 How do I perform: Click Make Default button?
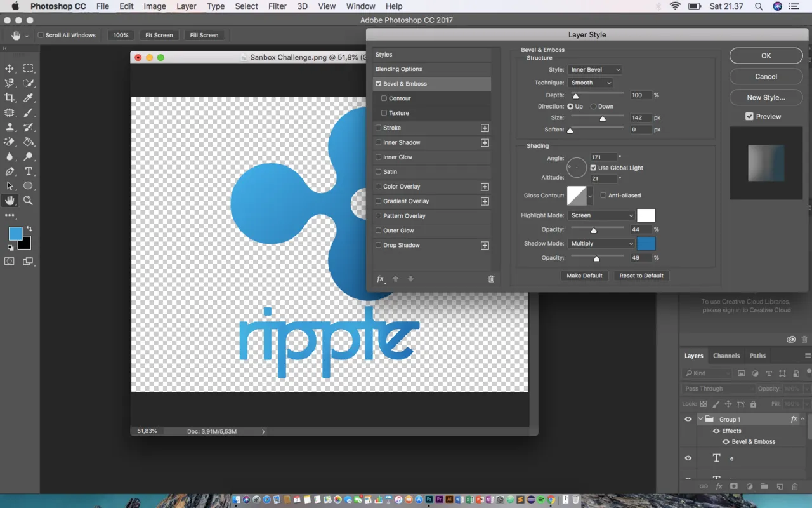tap(584, 276)
